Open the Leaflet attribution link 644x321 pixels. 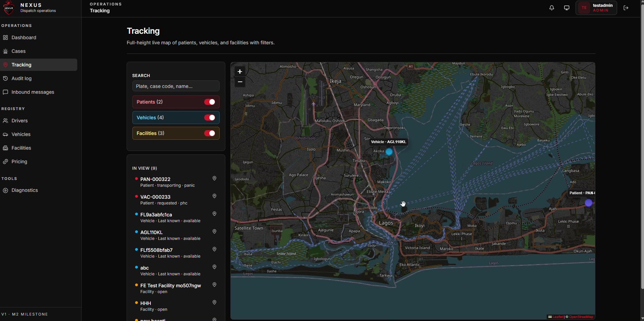pos(556,317)
